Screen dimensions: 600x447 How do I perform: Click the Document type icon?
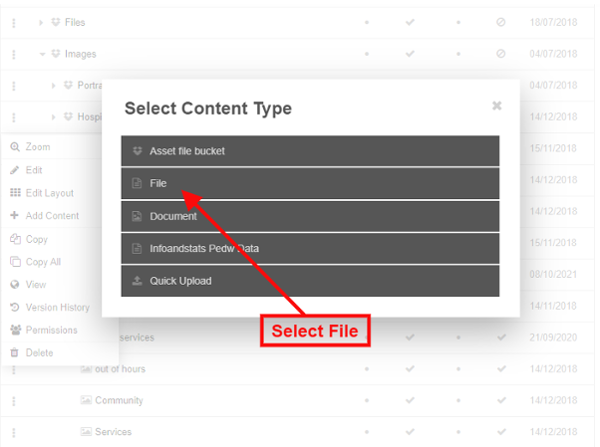point(137,216)
